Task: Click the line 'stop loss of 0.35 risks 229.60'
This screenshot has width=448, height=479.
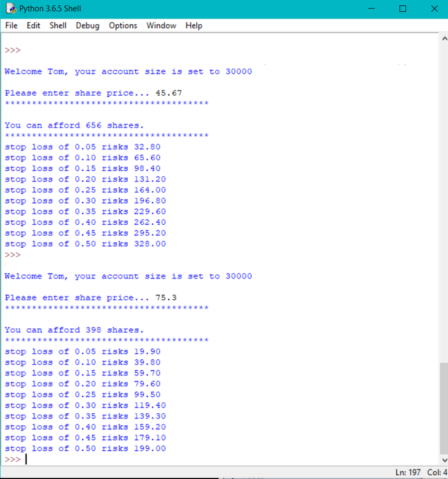Action: point(85,211)
